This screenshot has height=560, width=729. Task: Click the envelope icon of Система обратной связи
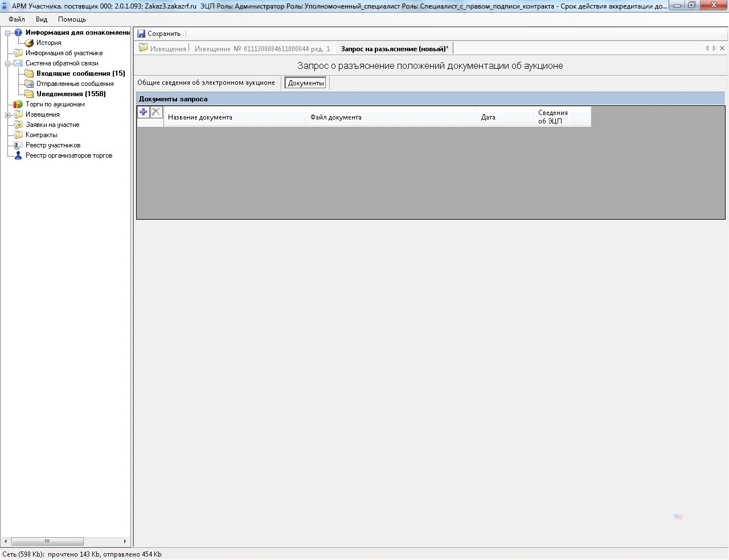point(18,63)
